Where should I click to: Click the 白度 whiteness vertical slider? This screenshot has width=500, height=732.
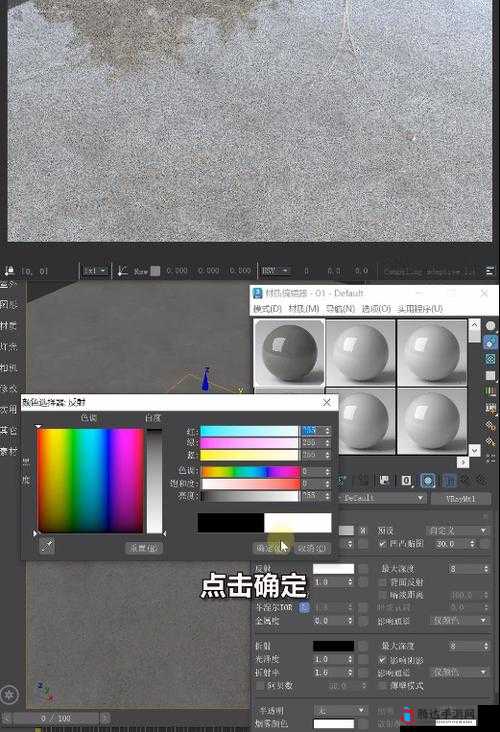(154, 481)
